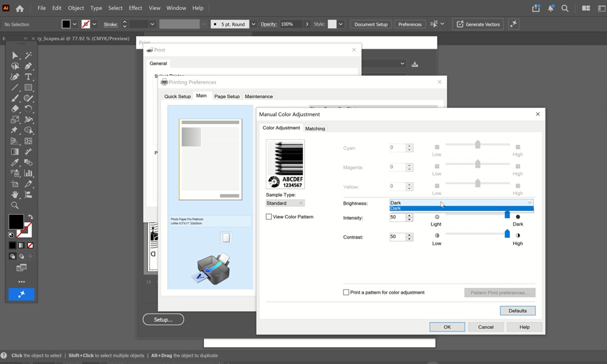Click the Intensity slider handle
The image size is (607, 364).
pyautogui.click(x=507, y=215)
